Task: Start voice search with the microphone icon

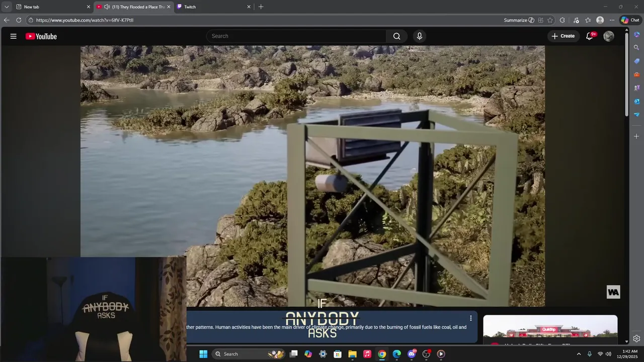Action: click(x=420, y=36)
